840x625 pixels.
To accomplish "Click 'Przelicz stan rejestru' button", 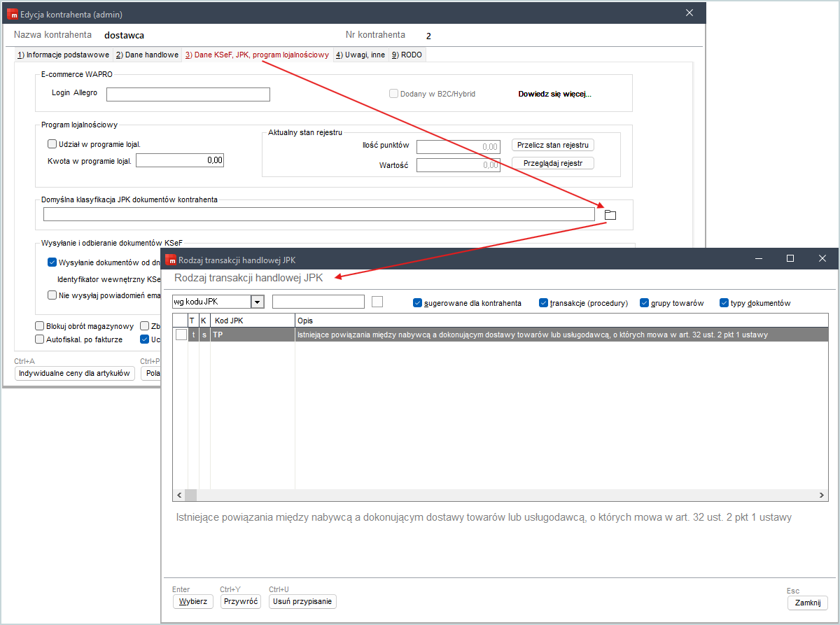I will tap(553, 145).
